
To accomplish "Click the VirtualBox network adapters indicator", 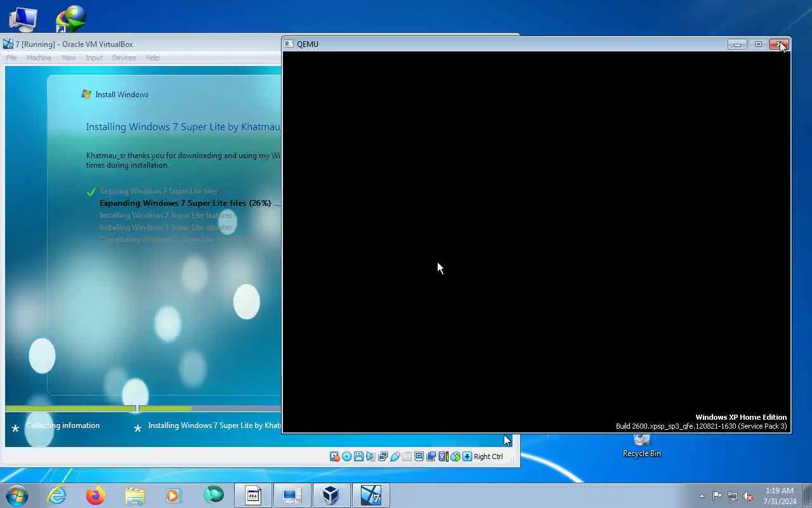I will pos(383,457).
